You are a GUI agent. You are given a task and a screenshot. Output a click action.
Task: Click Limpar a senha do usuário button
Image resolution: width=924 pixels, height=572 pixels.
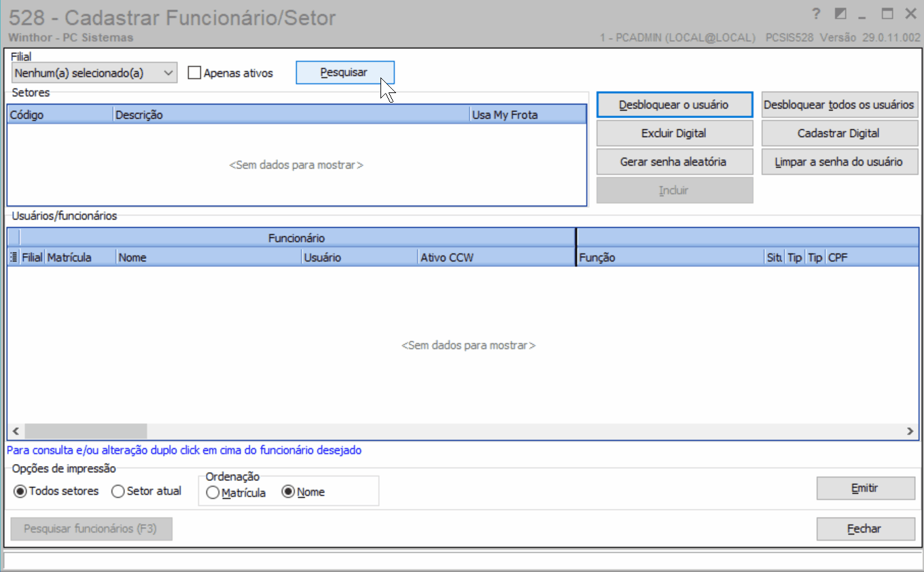coord(840,162)
